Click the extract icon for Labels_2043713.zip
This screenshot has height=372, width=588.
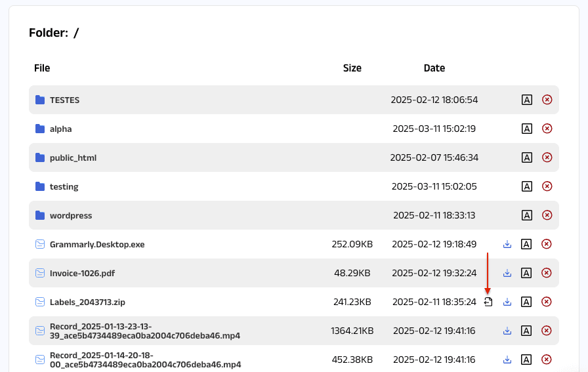point(488,302)
